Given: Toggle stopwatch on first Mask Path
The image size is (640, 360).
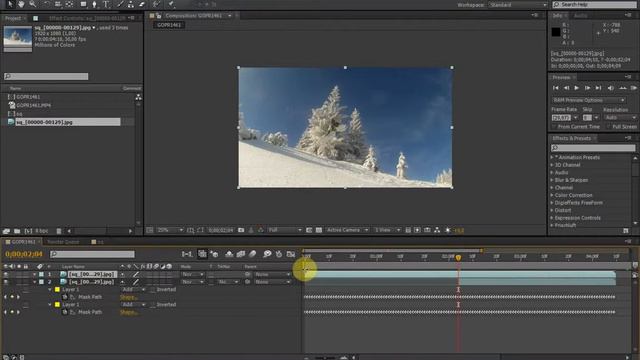Looking at the screenshot, I should [64, 297].
